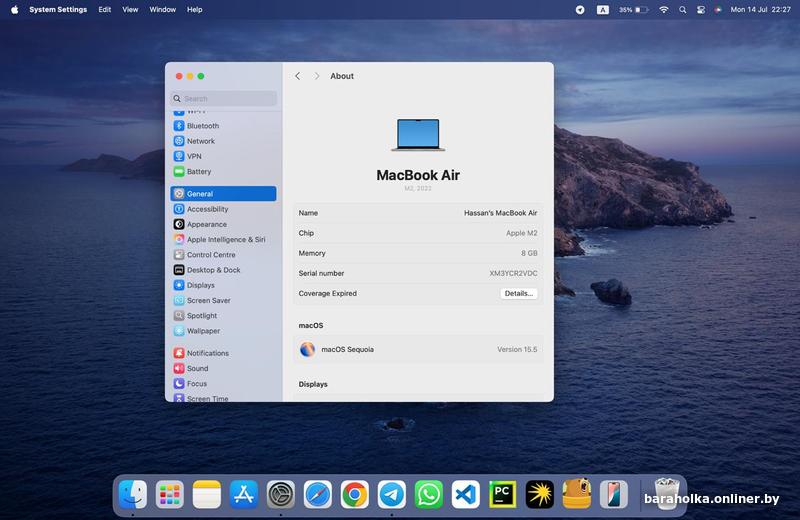Open the Help menu
This screenshot has height=520, width=800.
tap(194, 9)
